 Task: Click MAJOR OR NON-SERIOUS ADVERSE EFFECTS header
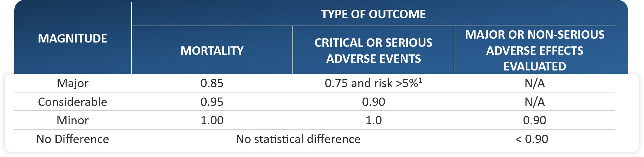[x=535, y=51]
